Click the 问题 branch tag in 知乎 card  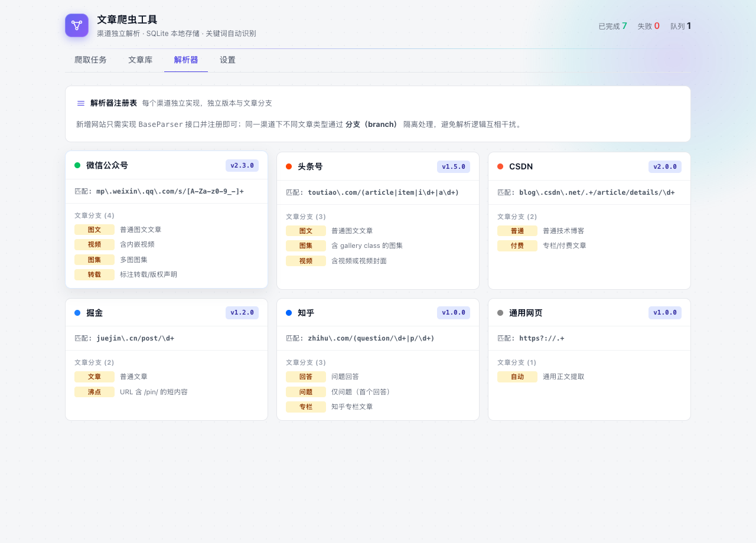pos(306,392)
